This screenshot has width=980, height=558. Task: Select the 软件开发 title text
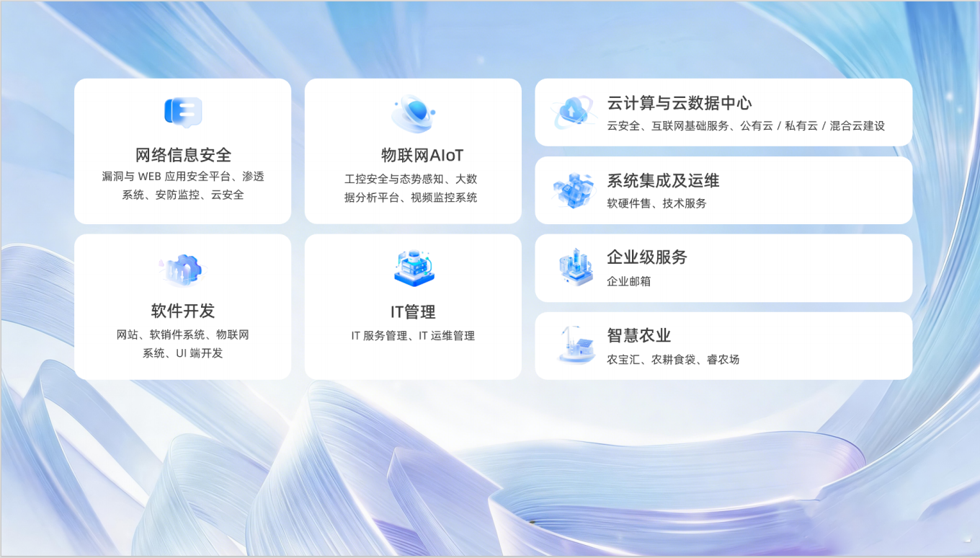(183, 311)
